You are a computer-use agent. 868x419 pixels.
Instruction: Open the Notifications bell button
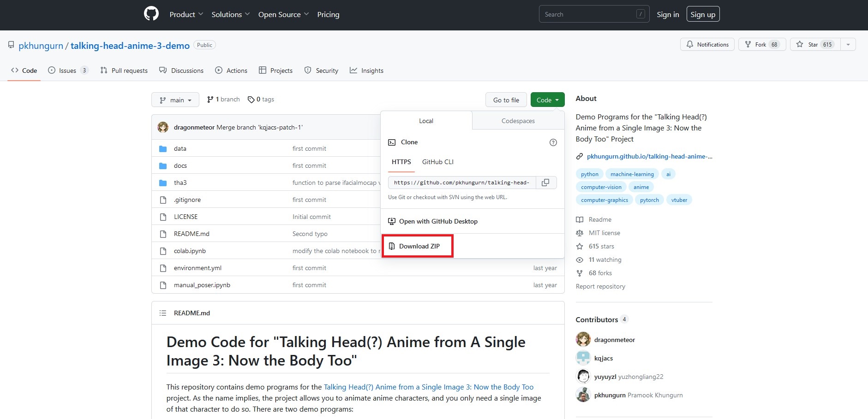coord(707,44)
